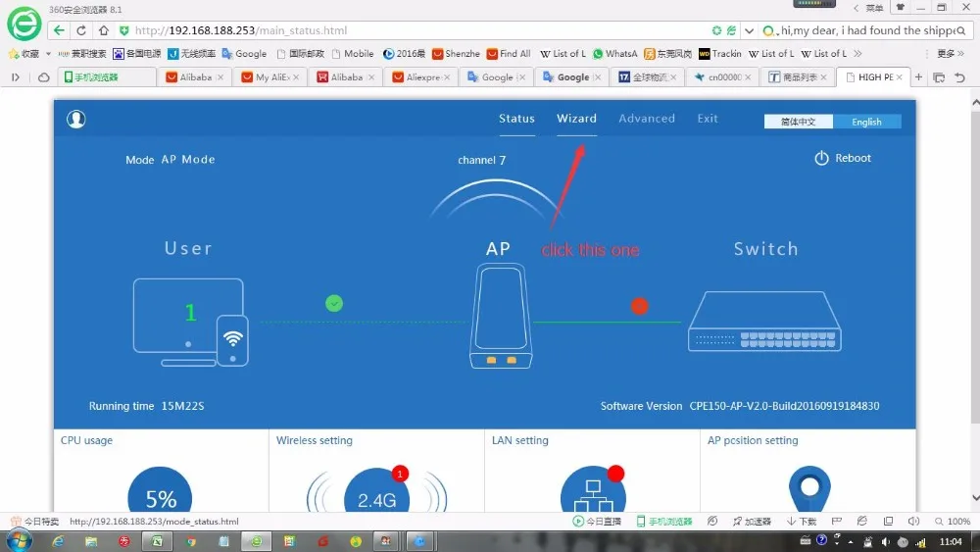
Task: Click the 今日直播 status bar link
Action: (597, 521)
